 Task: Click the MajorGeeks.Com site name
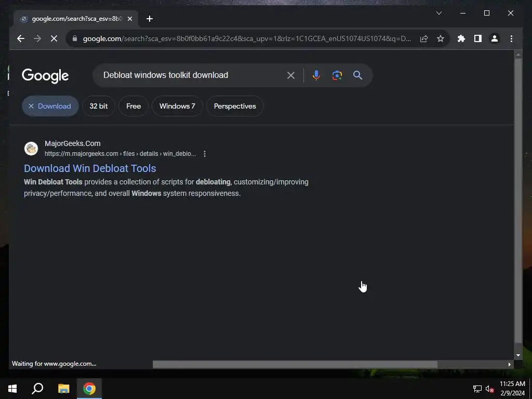(72, 143)
